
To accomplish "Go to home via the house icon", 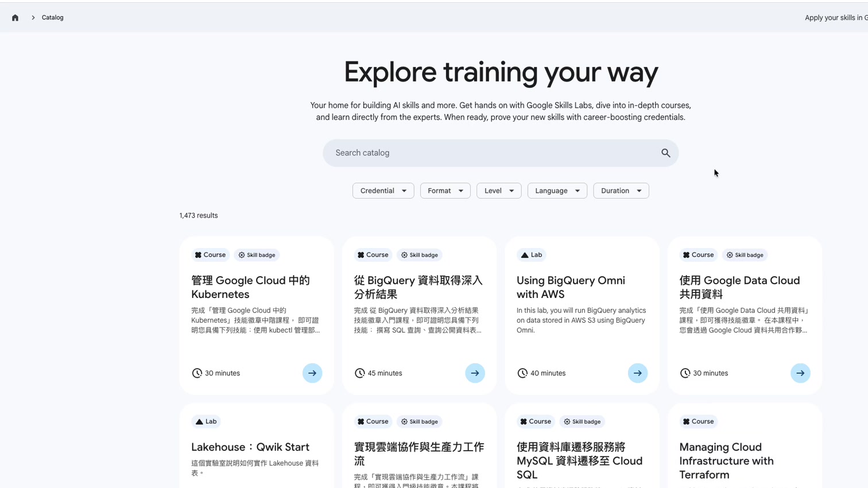I will [x=15, y=18].
